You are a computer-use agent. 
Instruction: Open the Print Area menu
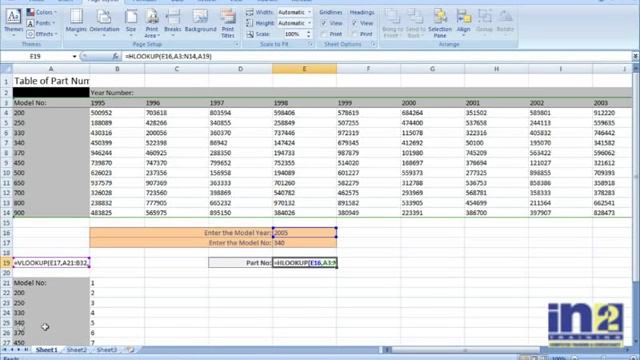tap(151, 22)
